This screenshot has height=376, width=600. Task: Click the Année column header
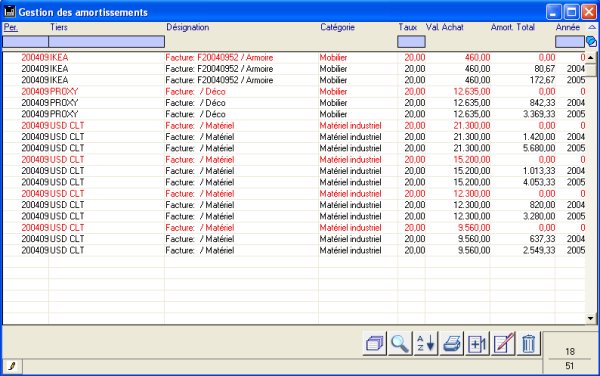568,27
